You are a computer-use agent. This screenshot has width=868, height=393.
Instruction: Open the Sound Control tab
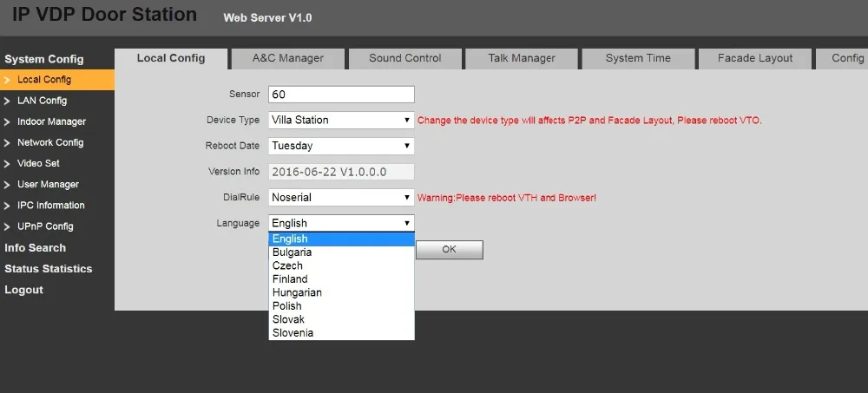(404, 58)
